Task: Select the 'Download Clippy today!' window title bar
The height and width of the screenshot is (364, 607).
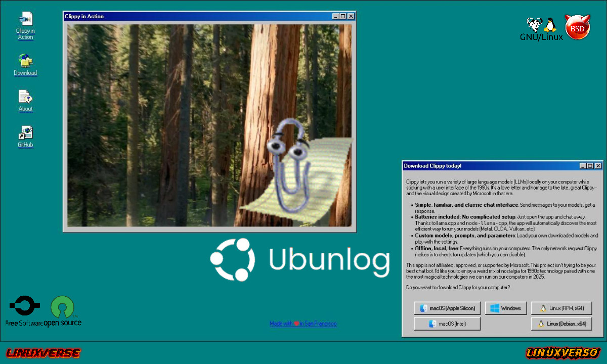Action: (455, 166)
